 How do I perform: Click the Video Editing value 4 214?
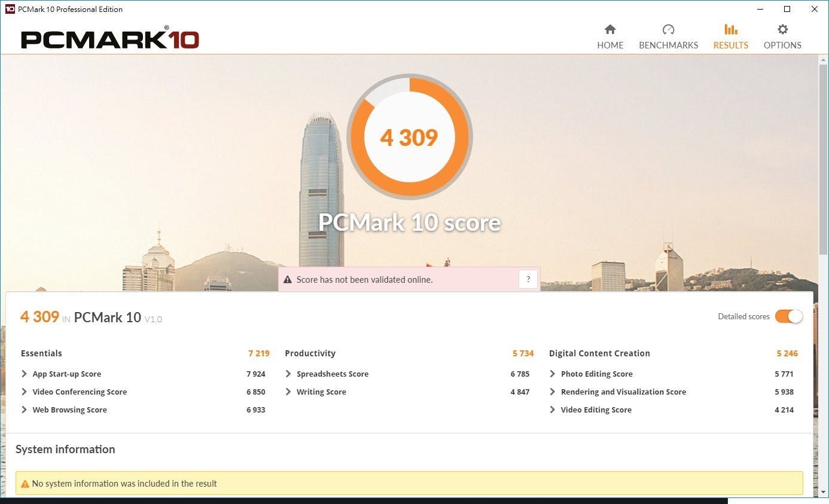[784, 410]
